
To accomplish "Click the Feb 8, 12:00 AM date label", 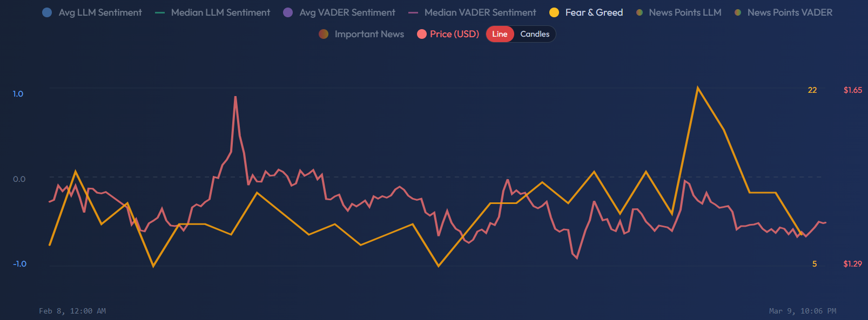I will tap(72, 311).
